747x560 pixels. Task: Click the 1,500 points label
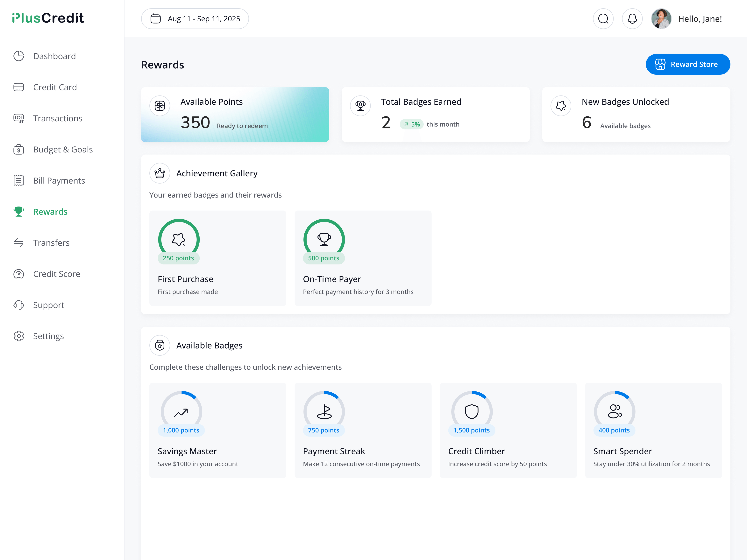point(471,430)
